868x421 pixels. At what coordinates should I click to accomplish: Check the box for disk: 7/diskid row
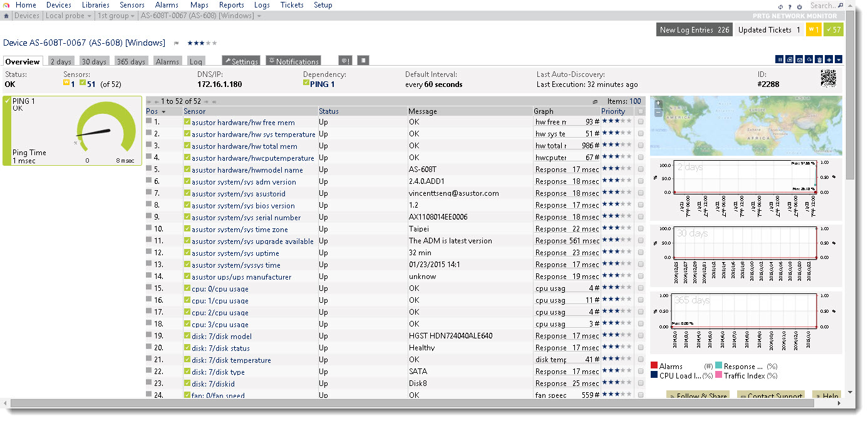click(641, 383)
